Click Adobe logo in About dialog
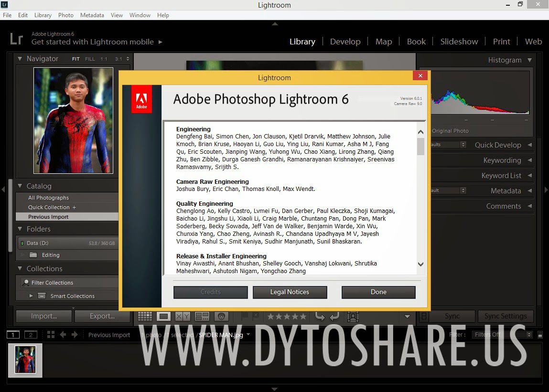 [x=141, y=99]
